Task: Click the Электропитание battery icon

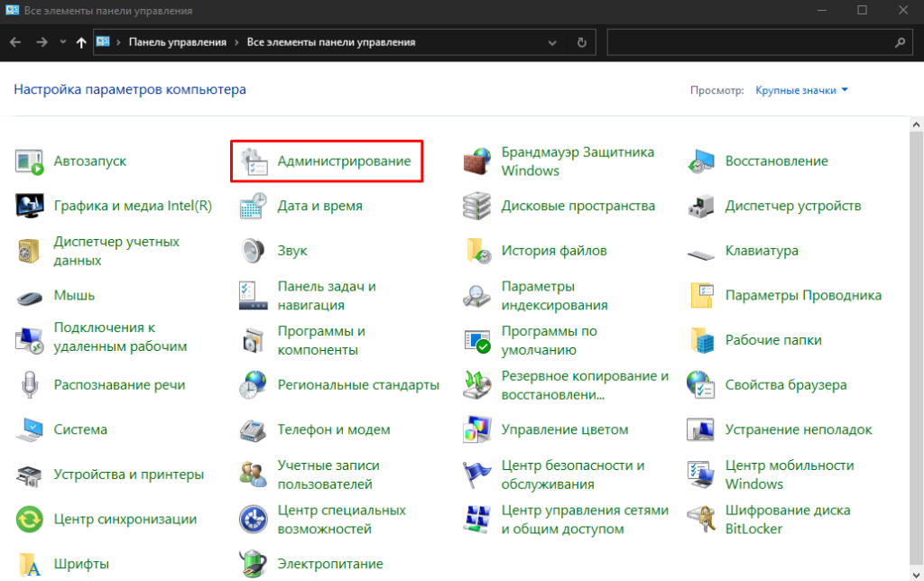Action: 254,564
